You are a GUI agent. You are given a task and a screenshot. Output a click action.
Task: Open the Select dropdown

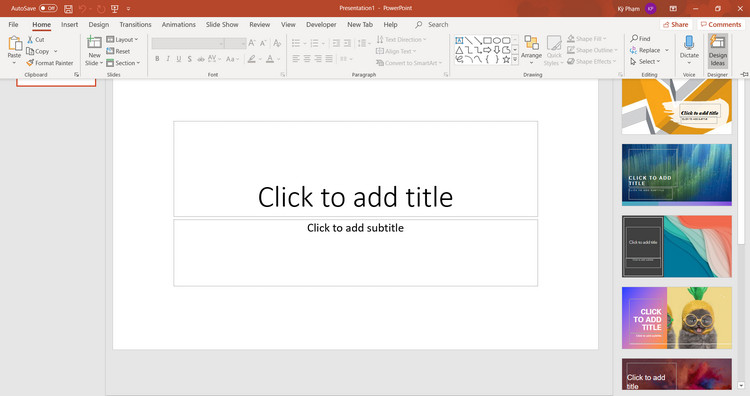click(x=645, y=61)
